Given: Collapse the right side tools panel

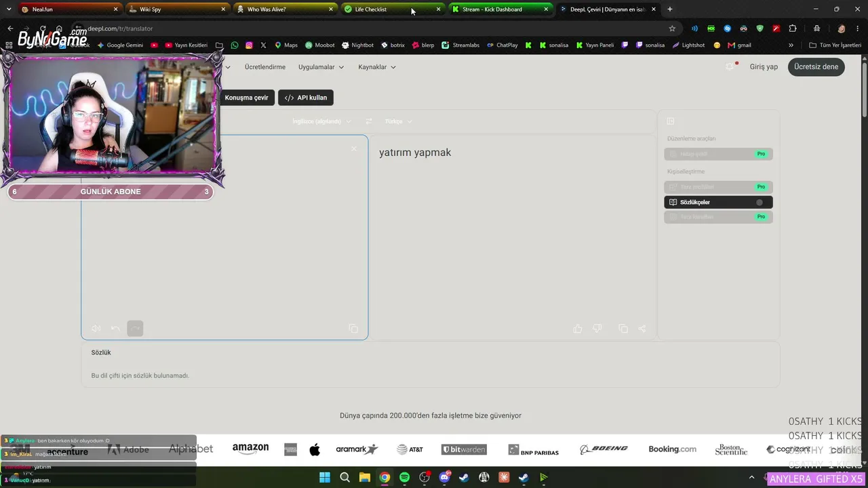Looking at the screenshot, I should 671,121.
